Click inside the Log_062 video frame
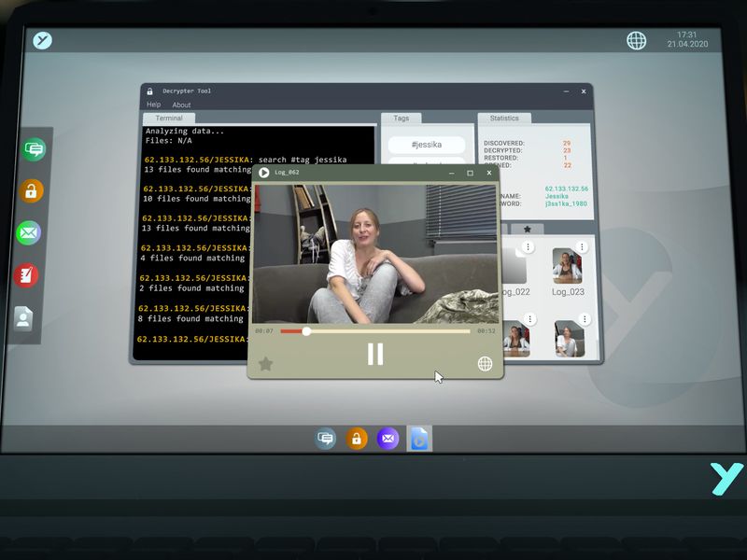Image resolution: width=747 pixels, height=560 pixels. coord(375,254)
